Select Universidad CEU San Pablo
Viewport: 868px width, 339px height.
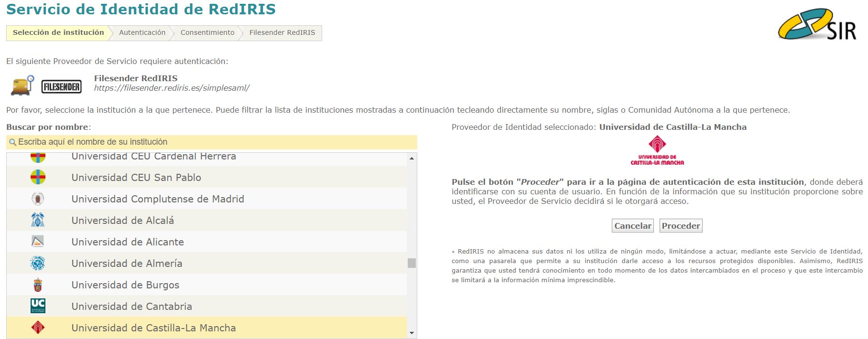pyautogui.click(x=206, y=177)
